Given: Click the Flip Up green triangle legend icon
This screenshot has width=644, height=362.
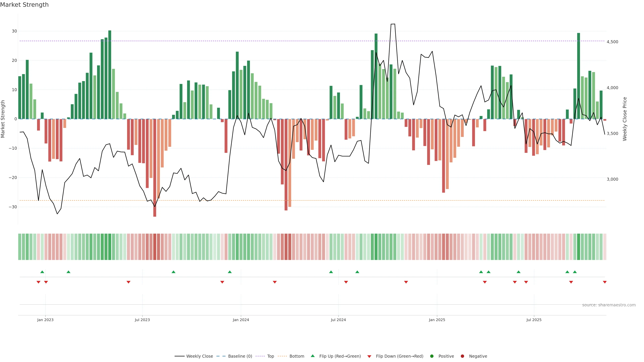Looking at the screenshot, I should [312, 356].
